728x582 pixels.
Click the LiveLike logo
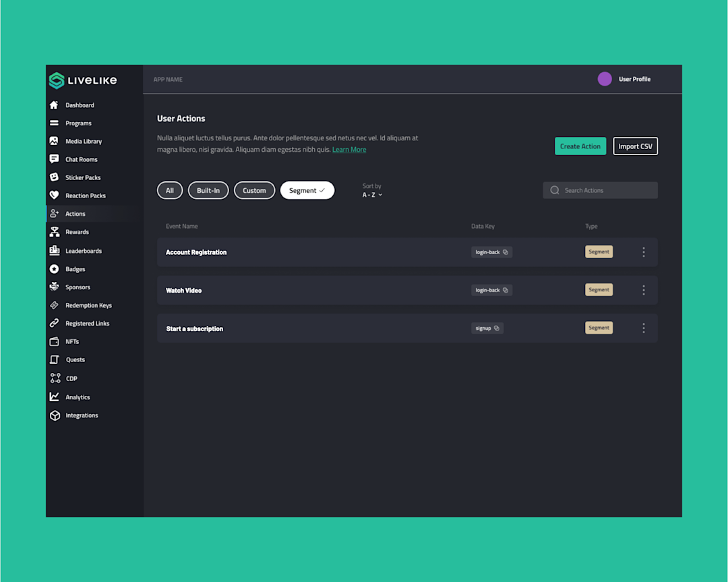click(83, 80)
